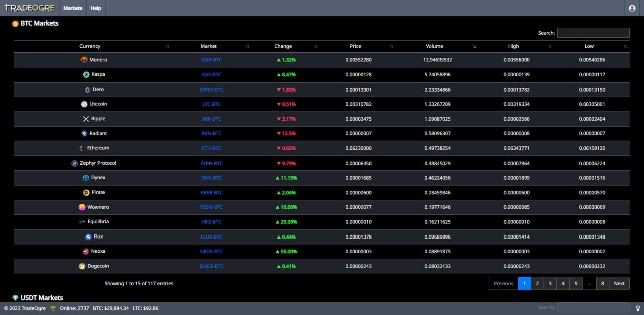Open the Help menu

pos(96,8)
